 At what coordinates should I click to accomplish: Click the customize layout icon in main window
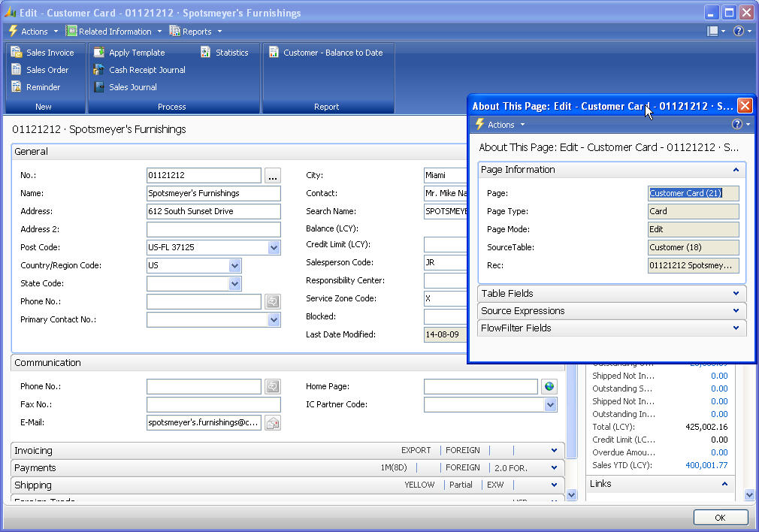click(712, 31)
